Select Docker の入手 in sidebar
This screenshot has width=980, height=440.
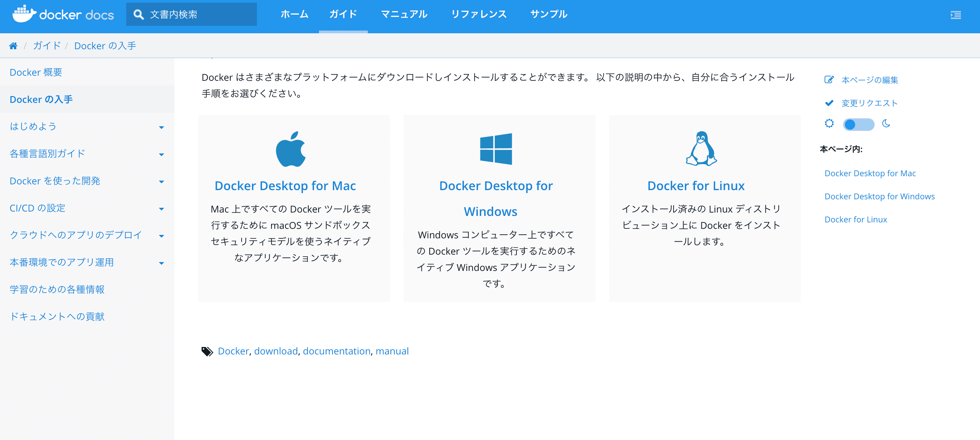point(41,99)
